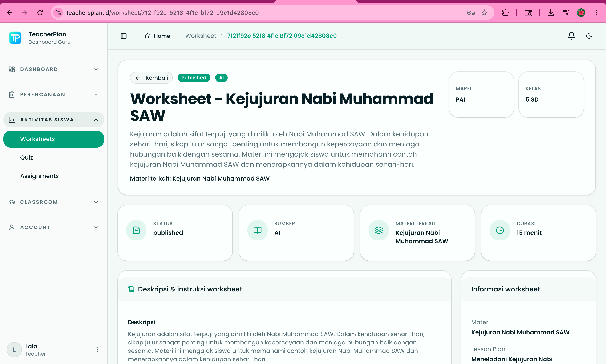The height and width of the screenshot is (364, 606).
Task: Click the green AI badge
Action: point(221,78)
